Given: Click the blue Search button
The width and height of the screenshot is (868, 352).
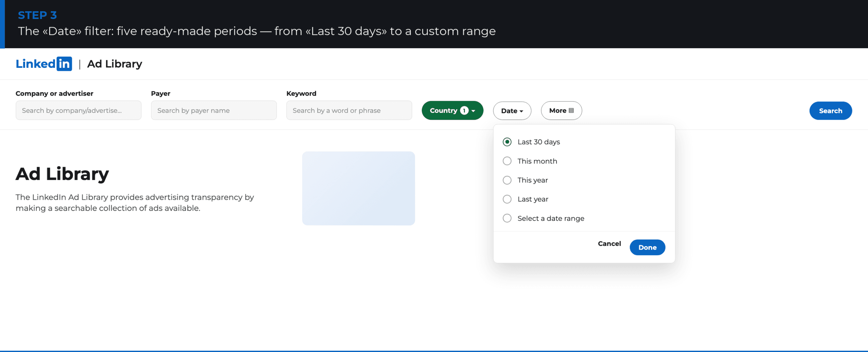Looking at the screenshot, I should click(830, 111).
